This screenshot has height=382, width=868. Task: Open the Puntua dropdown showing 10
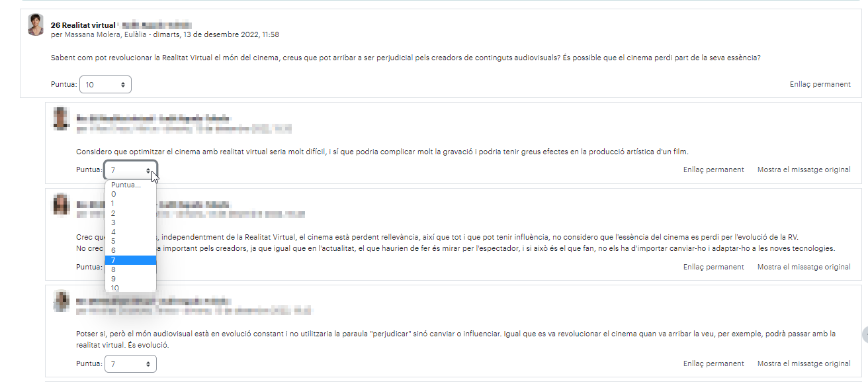click(105, 85)
